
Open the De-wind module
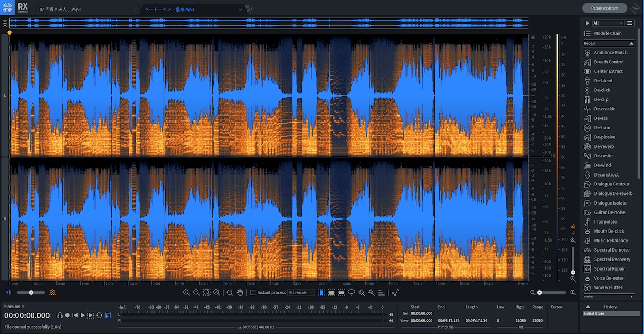click(610, 165)
